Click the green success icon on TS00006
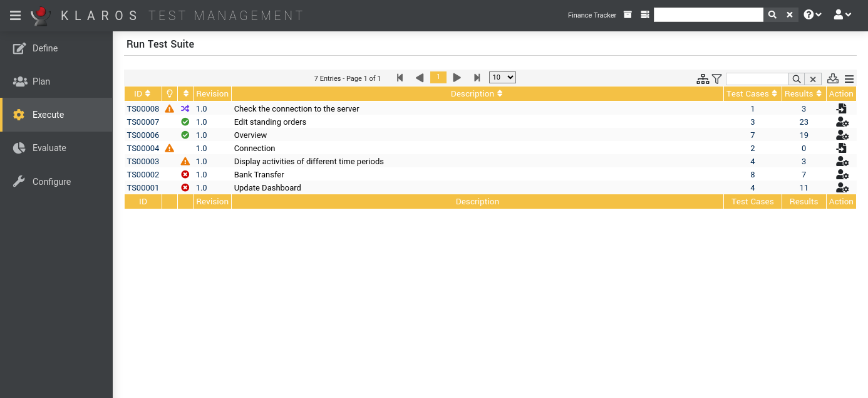 point(185,135)
